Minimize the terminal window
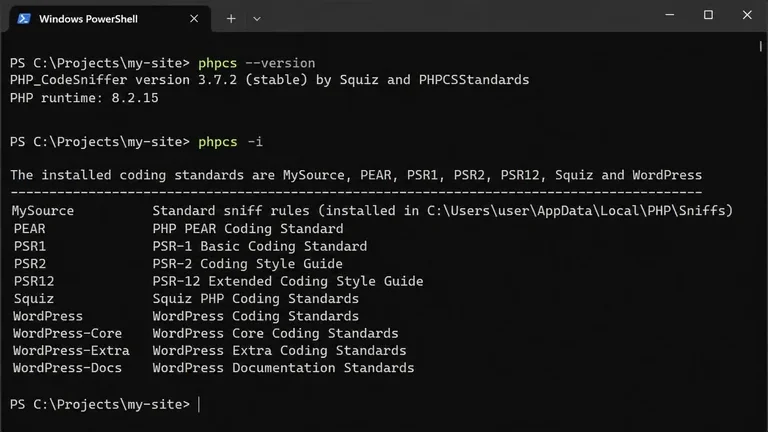 point(670,15)
